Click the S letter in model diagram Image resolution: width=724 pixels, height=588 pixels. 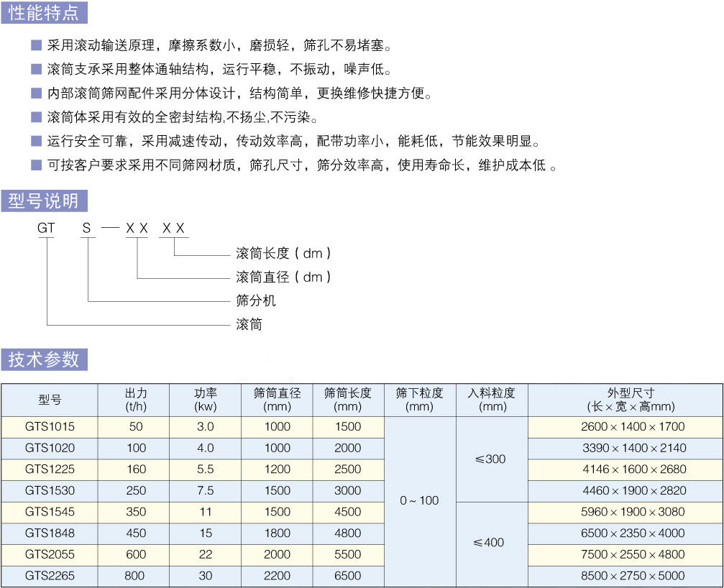click(x=86, y=228)
